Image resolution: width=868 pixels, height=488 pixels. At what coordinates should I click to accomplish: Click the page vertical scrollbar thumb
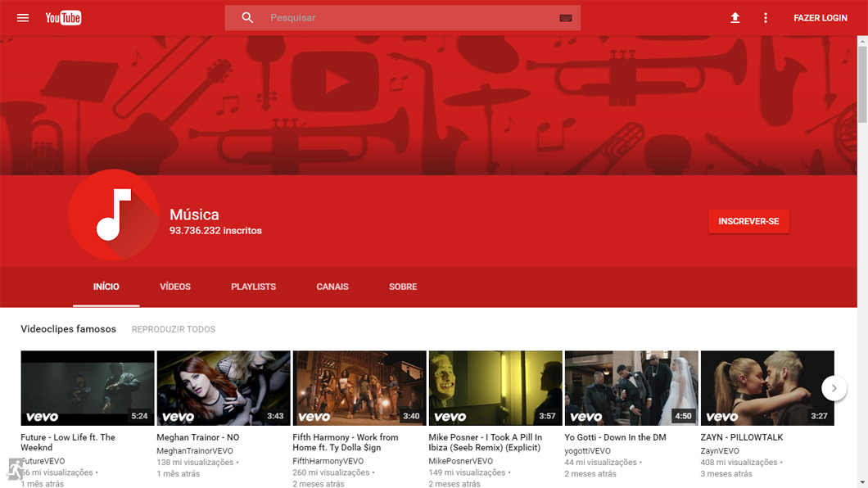click(x=862, y=84)
